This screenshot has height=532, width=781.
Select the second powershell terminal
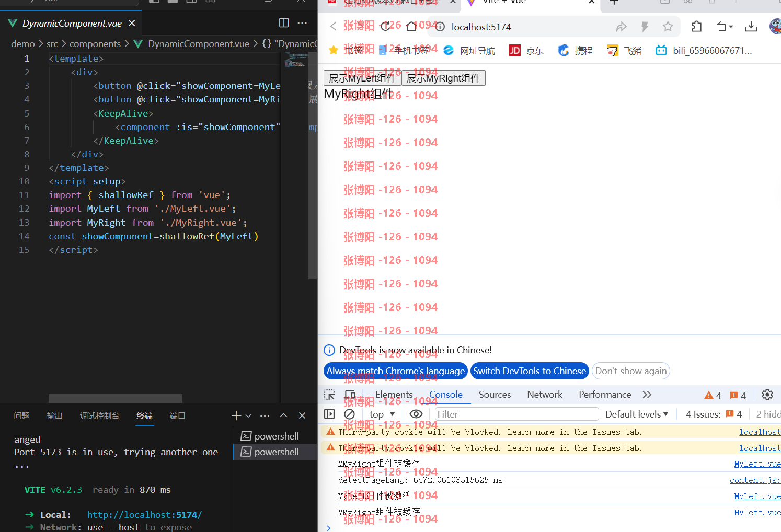(275, 452)
